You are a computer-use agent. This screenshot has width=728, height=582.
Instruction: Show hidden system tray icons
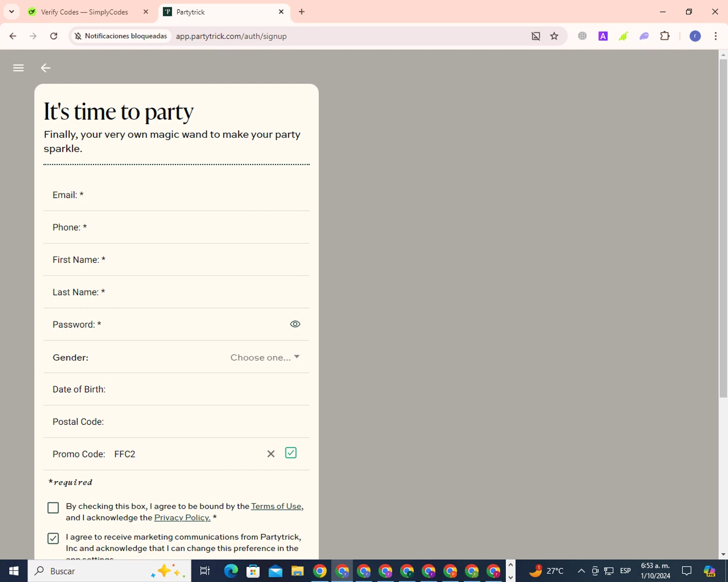pyautogui.click(x=581, y=571)
